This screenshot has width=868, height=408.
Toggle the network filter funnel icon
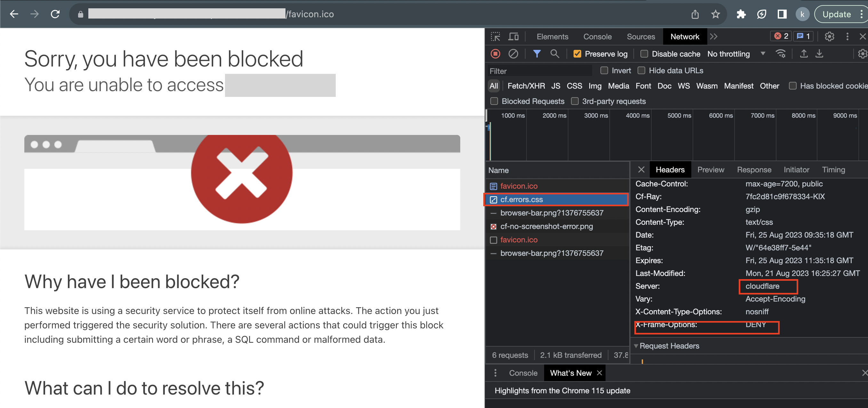coord(537,53)
